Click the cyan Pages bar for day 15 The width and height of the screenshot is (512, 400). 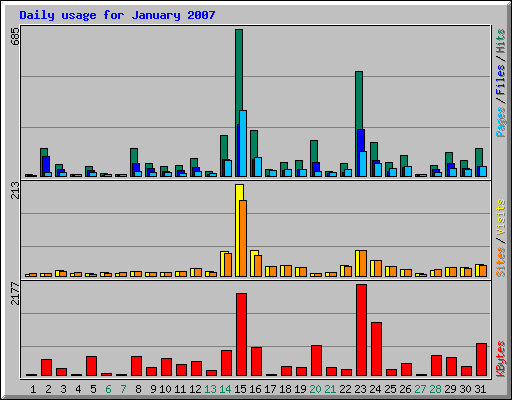(x=243, y=143)
